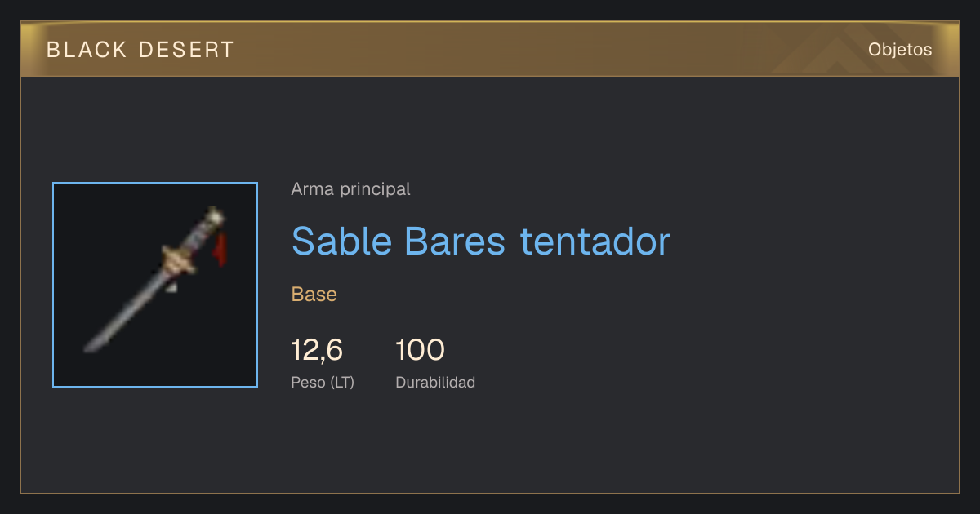Open the Objetos section
980x514 pixels.
pos(900,50)
